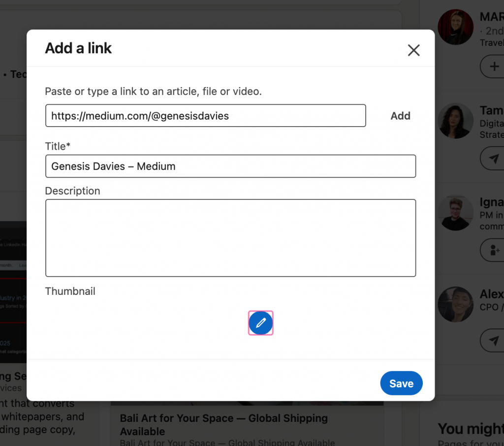Click the send message icon next to Tam's profile
Image resolution: width=504 pixels, height=446 pixels.
[492, 159]
